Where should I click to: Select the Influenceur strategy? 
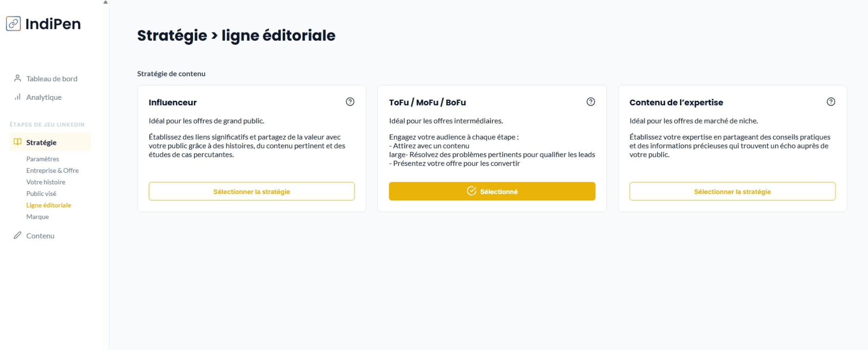pos(252,191)
